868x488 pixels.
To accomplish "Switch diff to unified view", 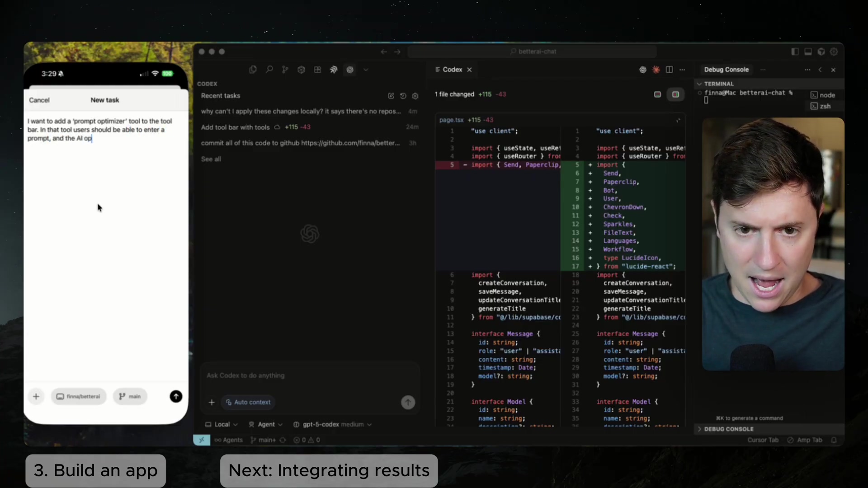I will click(x=657, y=94).
